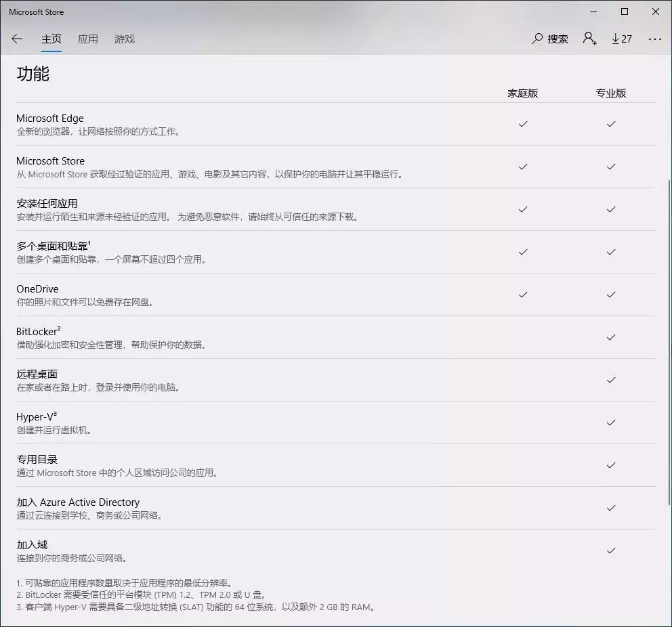Switch to the 游戏 tab
672x627 pixels.
pos(124,39)
